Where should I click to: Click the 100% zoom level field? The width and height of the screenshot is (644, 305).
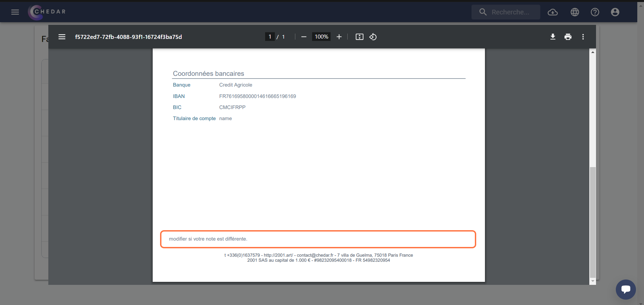pyautogui.click(x=321, y=37)
